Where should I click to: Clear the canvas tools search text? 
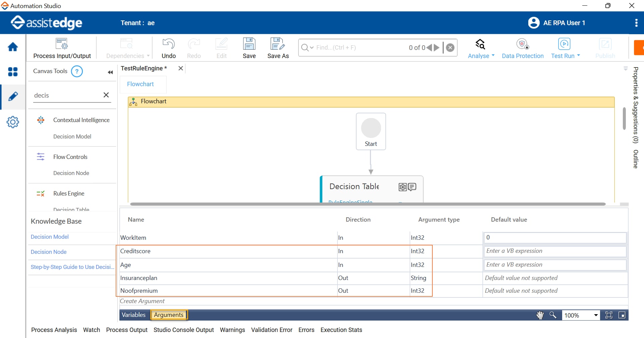106,95
